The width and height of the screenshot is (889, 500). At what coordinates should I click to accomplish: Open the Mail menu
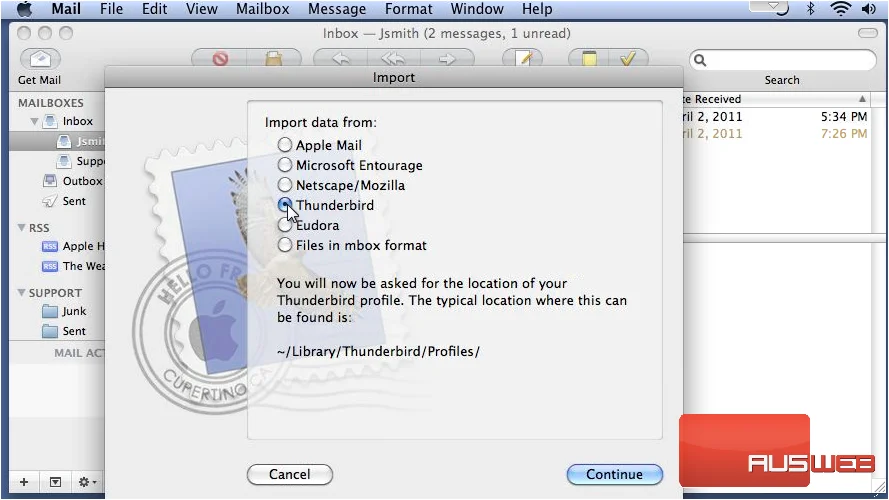66,9
